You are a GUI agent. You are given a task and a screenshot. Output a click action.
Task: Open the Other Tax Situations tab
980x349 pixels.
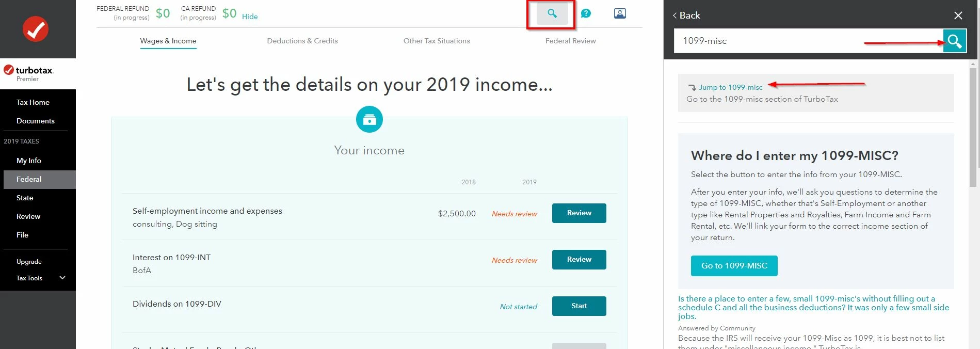pos(437,41)
